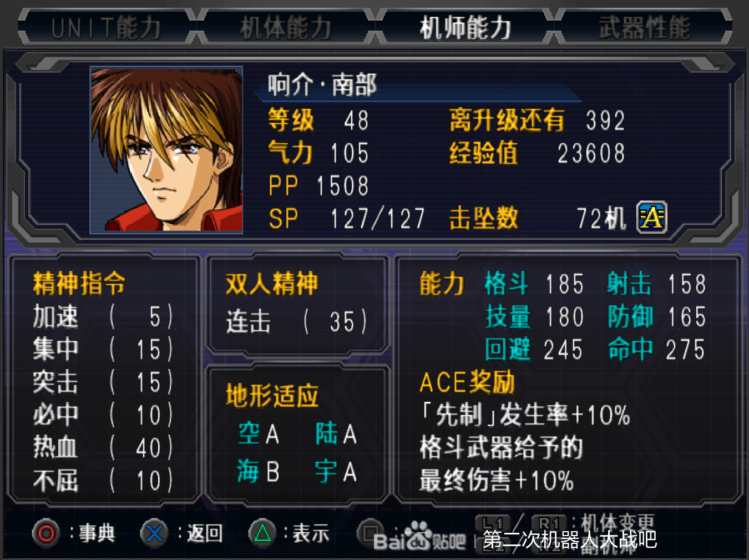Switch to the 武器性能 tab

pos(644,27)
